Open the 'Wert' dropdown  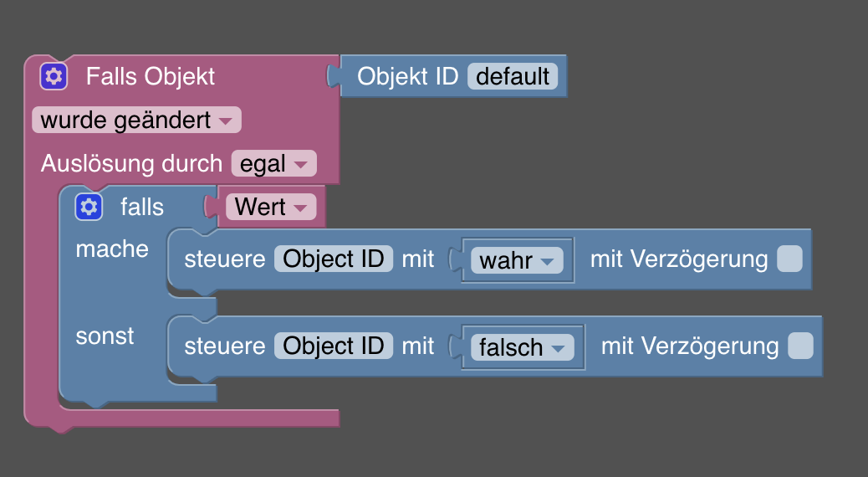pyautogui.click(x=271, y=207)
